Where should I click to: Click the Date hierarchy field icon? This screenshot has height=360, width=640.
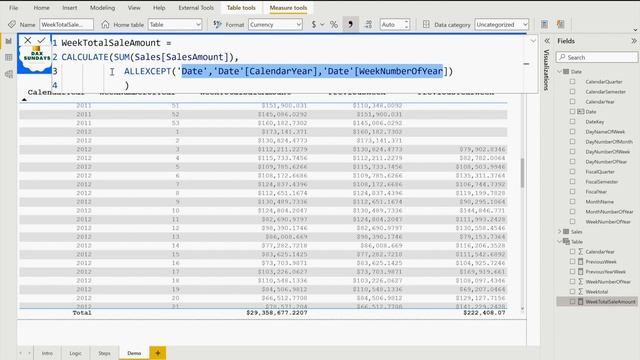580,111
